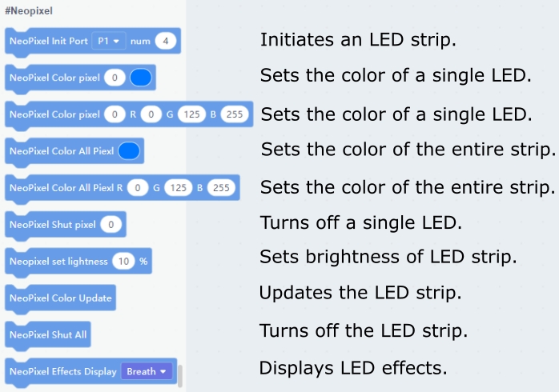The height and width of the screenshot is (392, 559).
Task: Edit the lightness percentage value 10
Action: 123,262
